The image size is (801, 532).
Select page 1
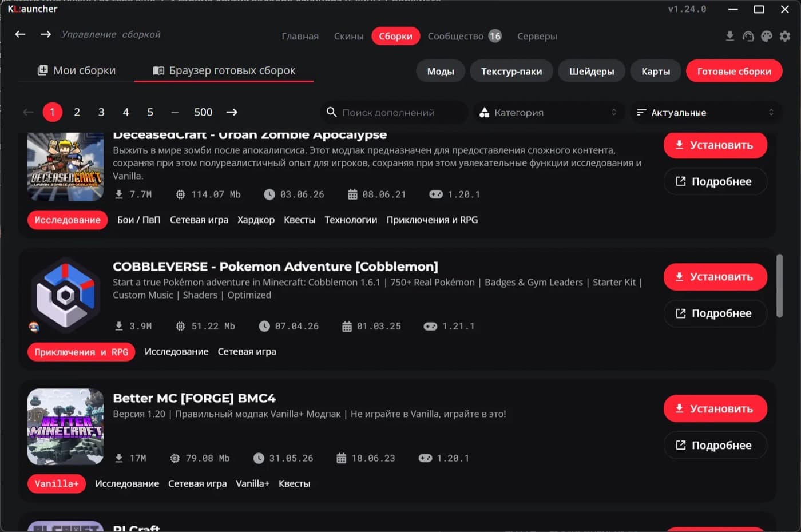[52, 112]
